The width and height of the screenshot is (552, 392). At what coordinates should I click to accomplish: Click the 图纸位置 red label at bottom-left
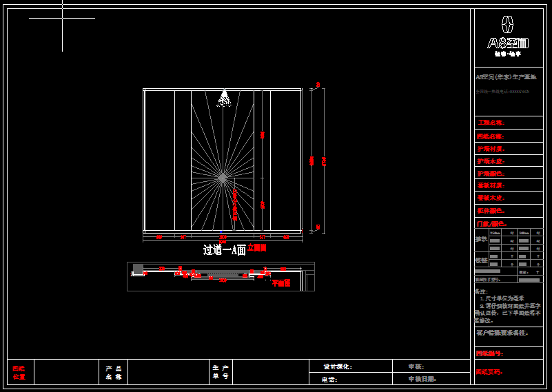[x=19, y=372]
